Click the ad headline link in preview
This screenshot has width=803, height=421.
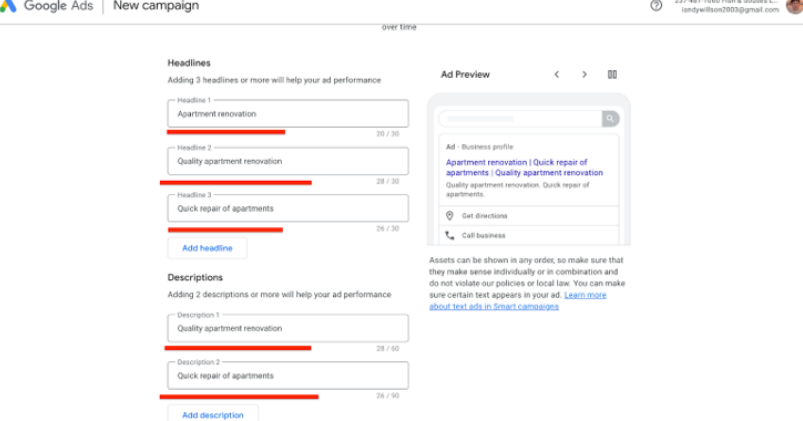pyautogui.click(x=516, y=167)
